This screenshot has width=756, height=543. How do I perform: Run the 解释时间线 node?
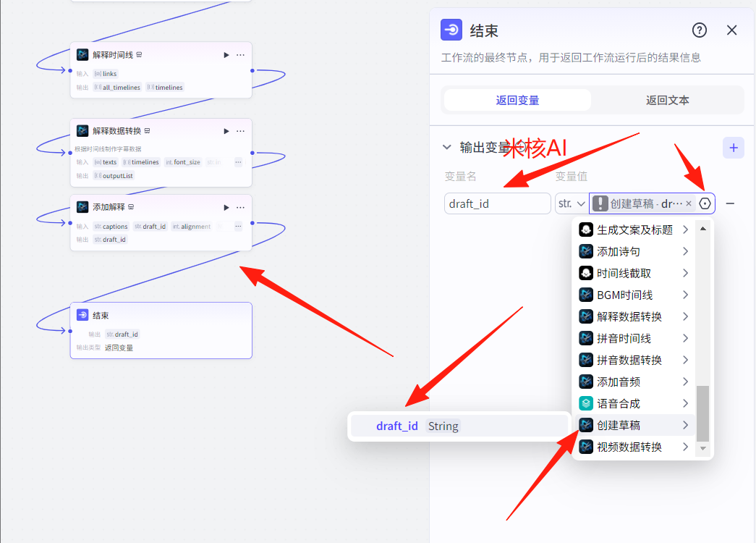(226, 55)
